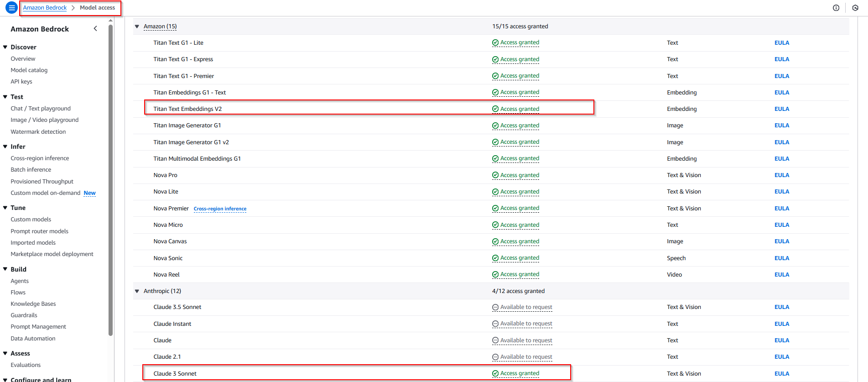Image resolution: width=868 pixels, height=382 pixels.
Task: Open Custom model on-demand page
Action: click(46, 193)
